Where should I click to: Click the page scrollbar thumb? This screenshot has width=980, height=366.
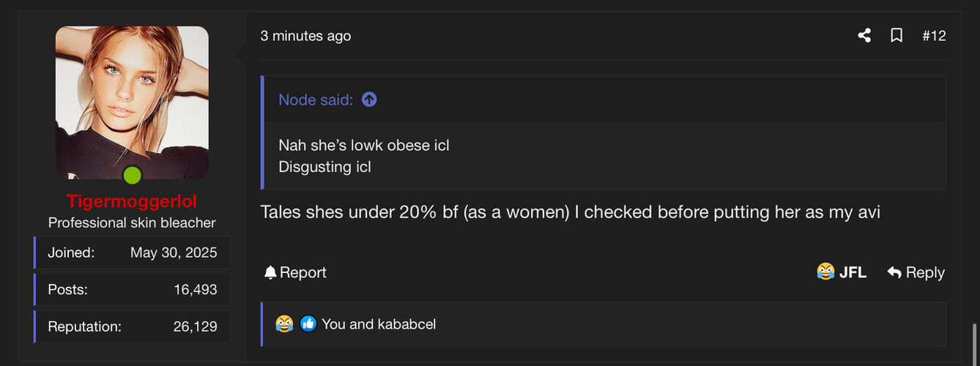[975, 344]
